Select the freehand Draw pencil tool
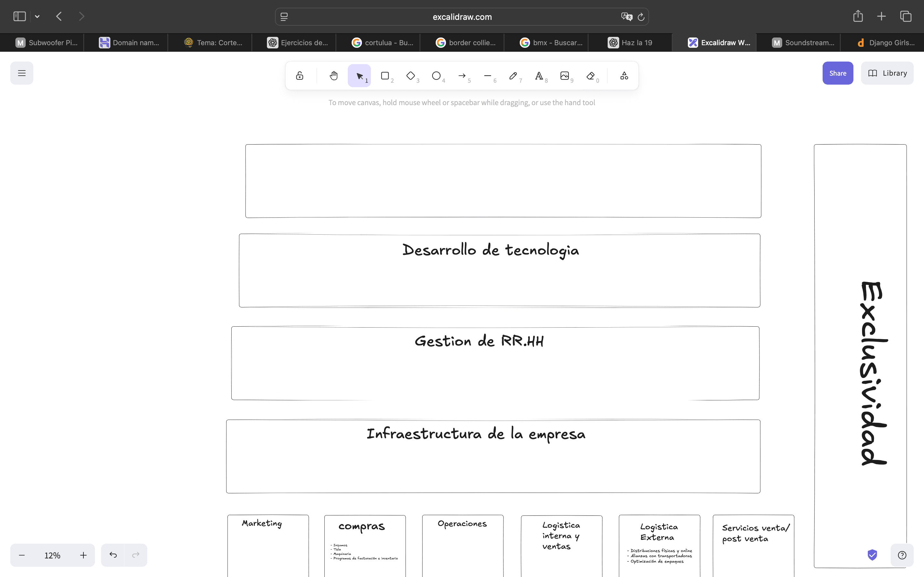Viewport: 924px width, 577px height. pyautogui.click(x=513, y=76)
